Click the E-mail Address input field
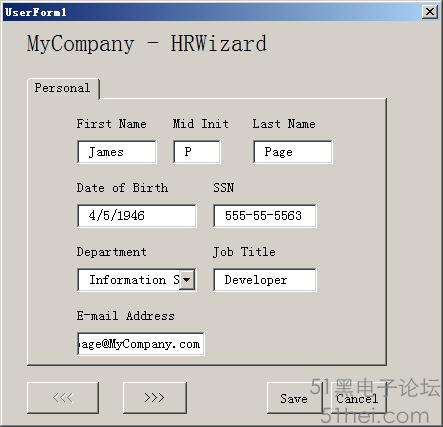Screen dimensions: 443x427 (140, 344)
